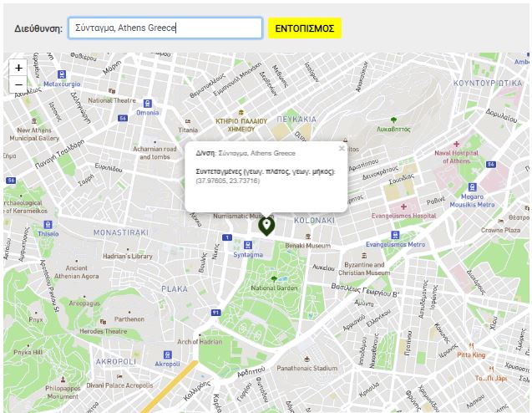Image resolution: width=532 pixels, height=413 pixels.
Task: Click the address input field
Action: point(165,28)
